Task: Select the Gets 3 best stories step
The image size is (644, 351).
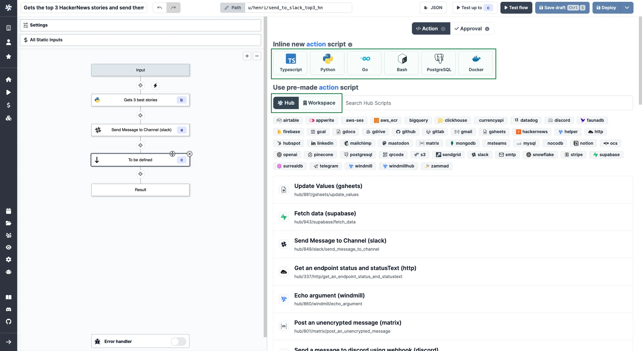Action: [x=140, y=100]
